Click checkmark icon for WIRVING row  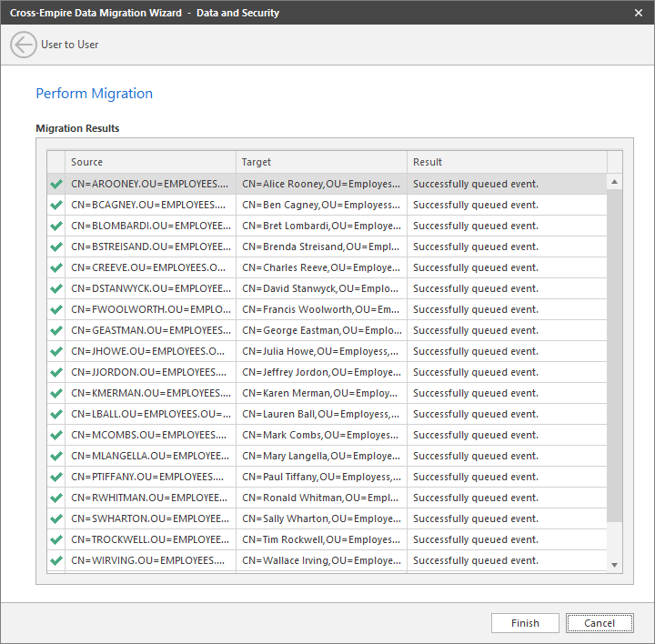tap(56, 560)
